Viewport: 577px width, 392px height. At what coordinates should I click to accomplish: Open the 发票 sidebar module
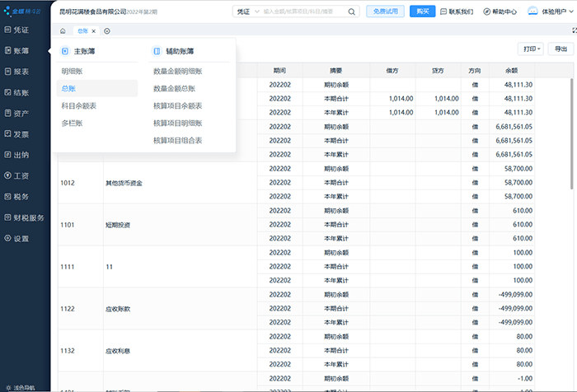pos(16,134)
